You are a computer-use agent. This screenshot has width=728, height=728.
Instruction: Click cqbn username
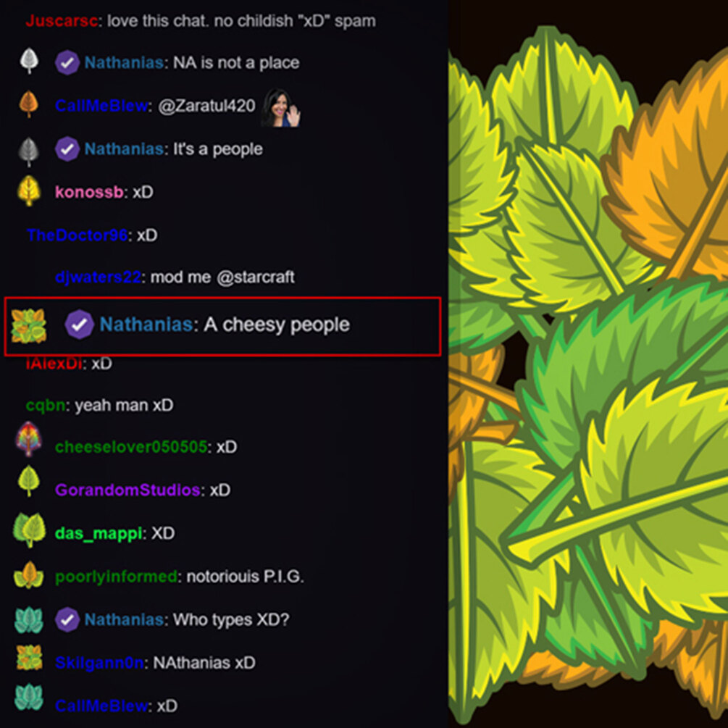[x=46, y=406]
